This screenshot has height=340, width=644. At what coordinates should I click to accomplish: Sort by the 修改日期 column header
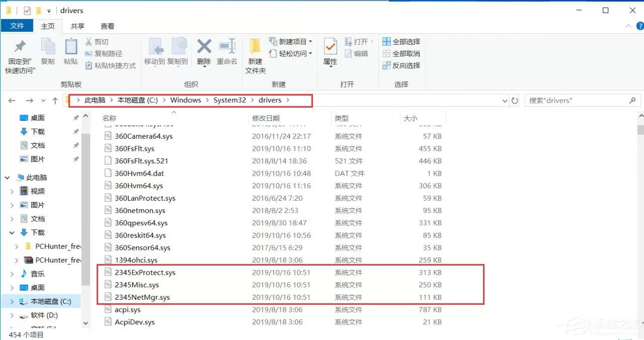click(266, 118)
